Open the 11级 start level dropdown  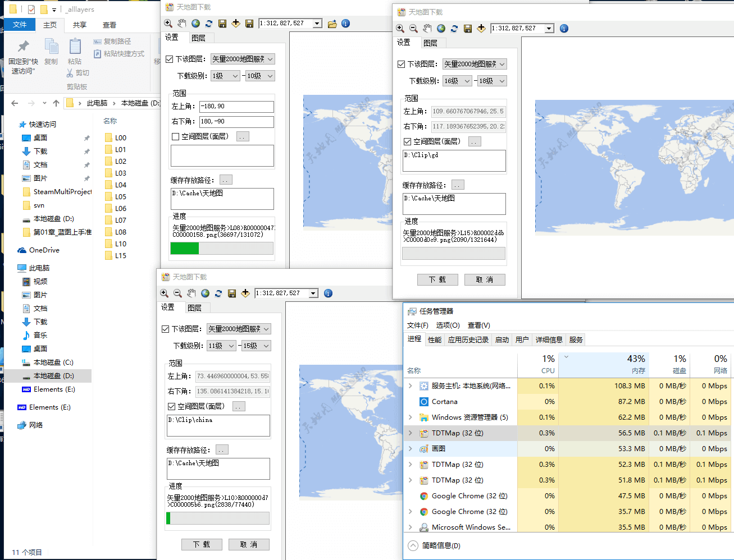tap(221, 346)
